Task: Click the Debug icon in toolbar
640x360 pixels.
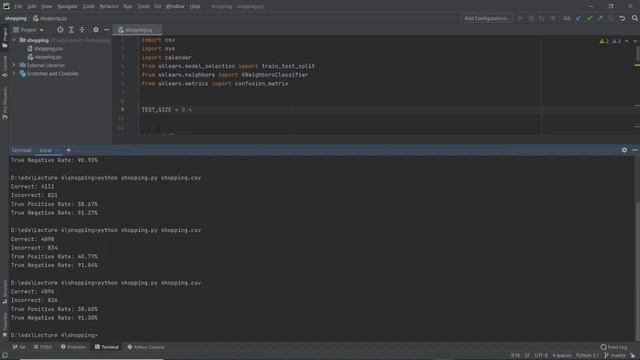Action: (531, 18)
